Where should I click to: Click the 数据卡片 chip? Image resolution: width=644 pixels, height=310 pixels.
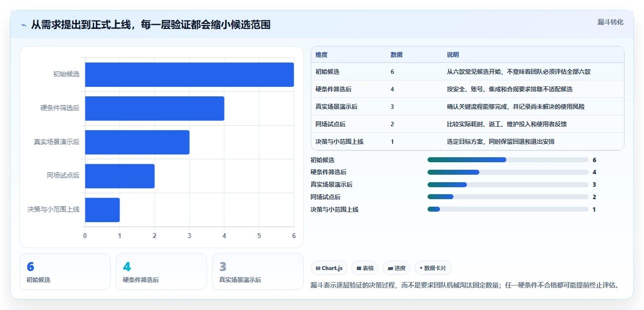point(433,268)
